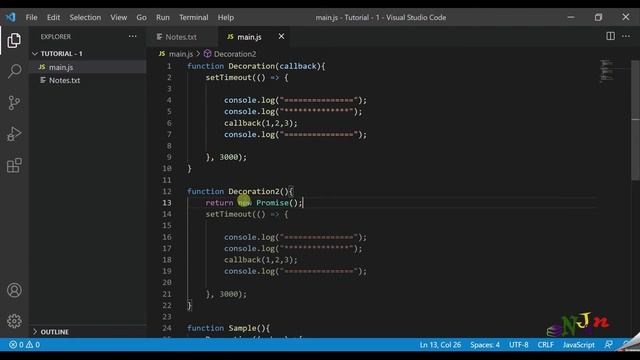The width and height of the screenshot is (640, 360).
Task: Click 'function Sample(){' on line 24
Action: click(228, 328)
